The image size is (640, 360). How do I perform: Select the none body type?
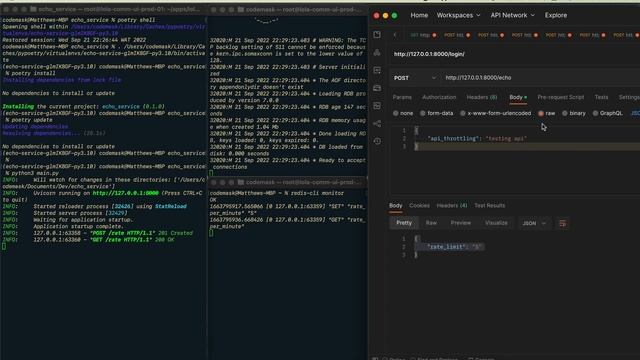click(x=403, y=113)
